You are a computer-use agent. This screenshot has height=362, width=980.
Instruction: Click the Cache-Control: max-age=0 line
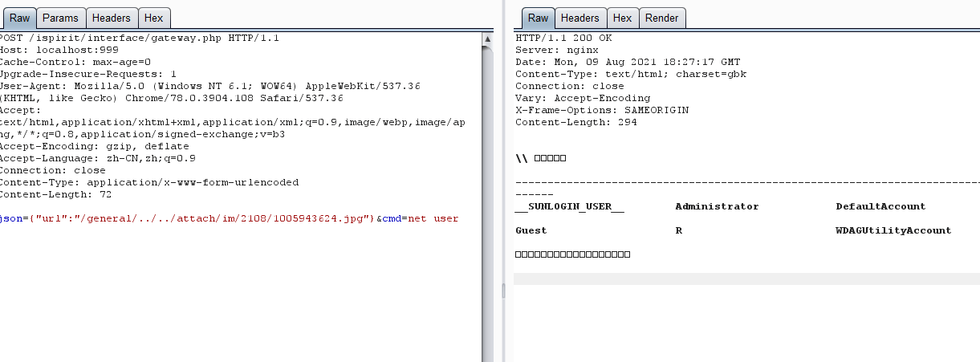pyautogui.click(x=75, y=62)
